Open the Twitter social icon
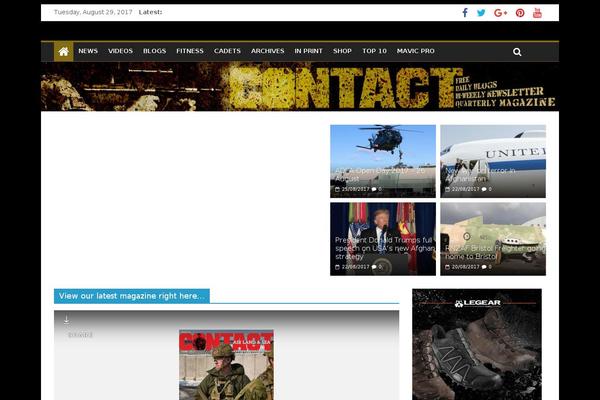Screen dimensions: 600x400 pyautogui.click(x=481, y=13)
